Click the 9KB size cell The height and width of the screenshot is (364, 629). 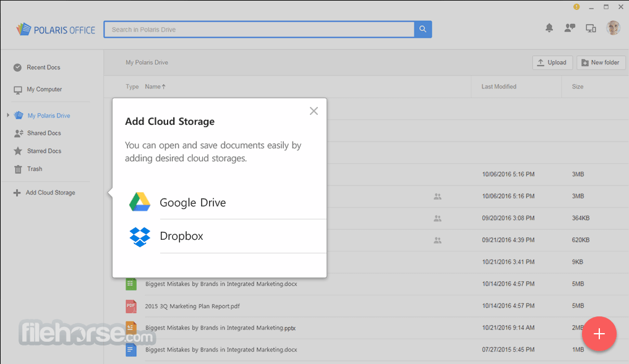pyautogui.click(x=577, y=262)
